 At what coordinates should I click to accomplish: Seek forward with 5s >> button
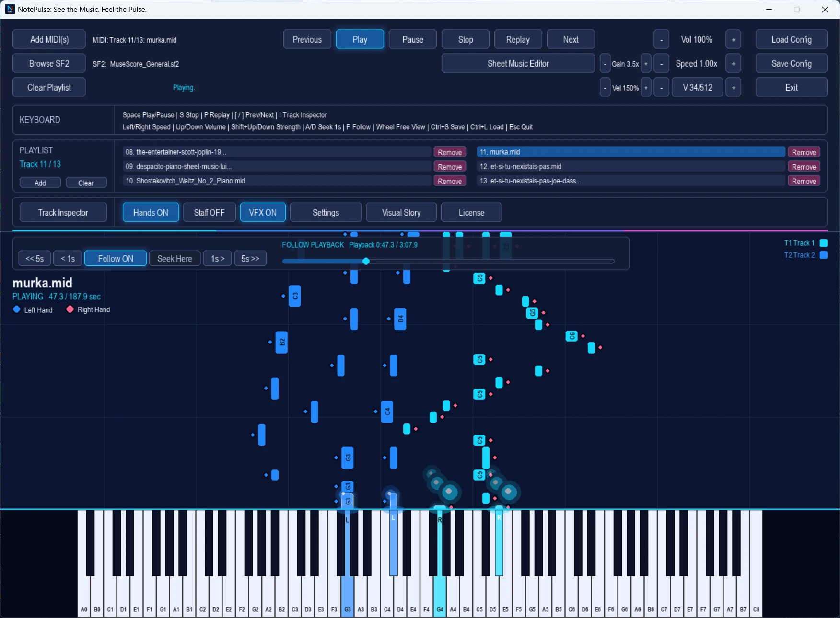tap(250, 258)
